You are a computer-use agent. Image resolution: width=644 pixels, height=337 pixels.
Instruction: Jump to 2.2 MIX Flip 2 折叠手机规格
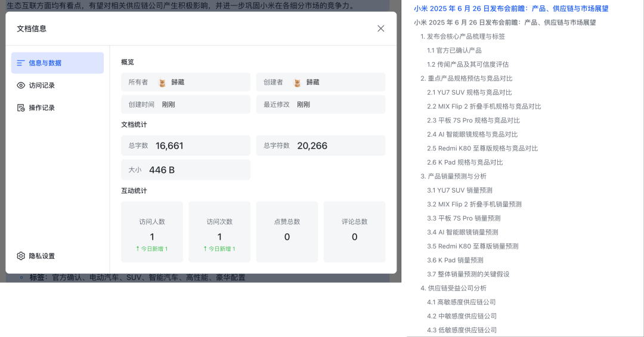pos(484,106)
